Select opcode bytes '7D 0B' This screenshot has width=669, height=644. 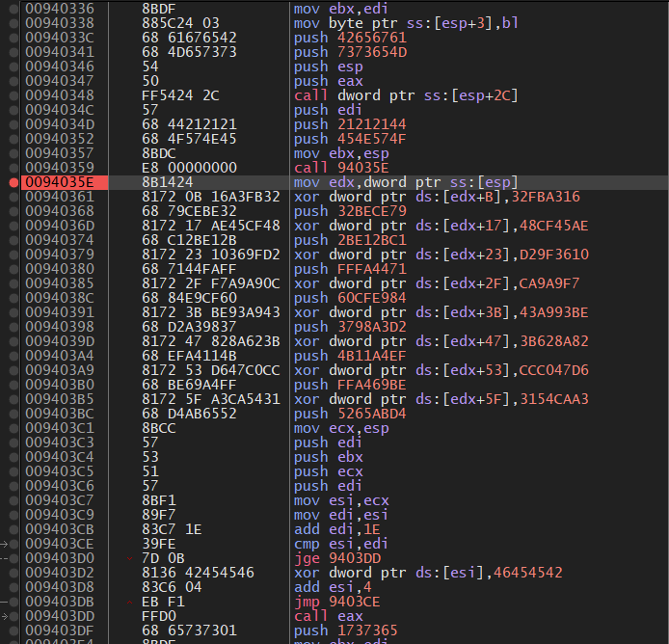163,558
